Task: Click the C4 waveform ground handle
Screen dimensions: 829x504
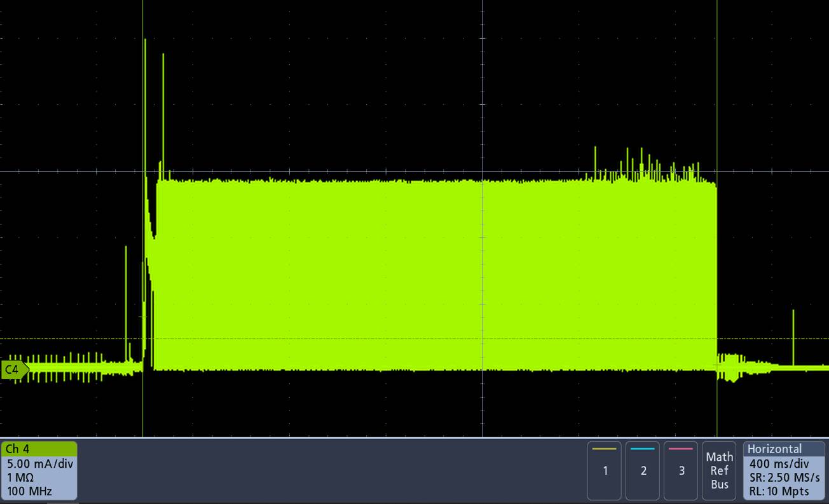Action: [14, 369]
